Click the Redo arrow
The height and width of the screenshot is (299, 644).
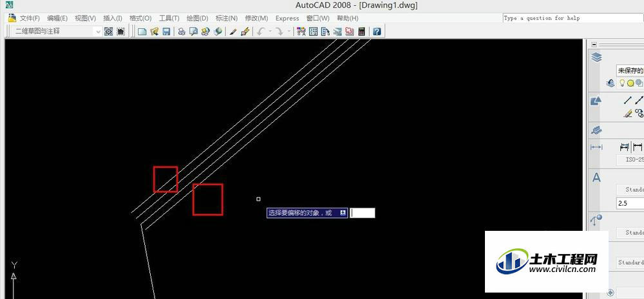(279, 31)
